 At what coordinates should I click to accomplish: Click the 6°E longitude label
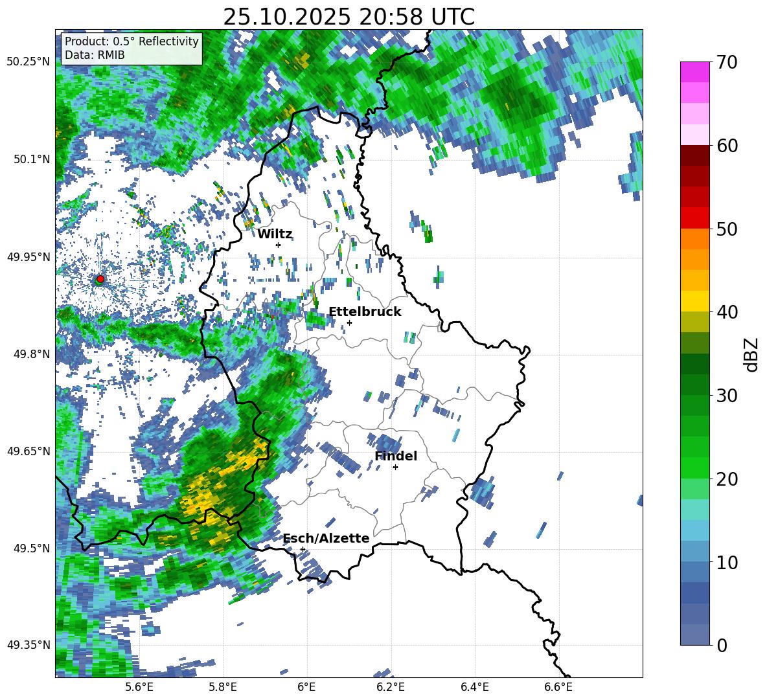[x=306, y=688]
